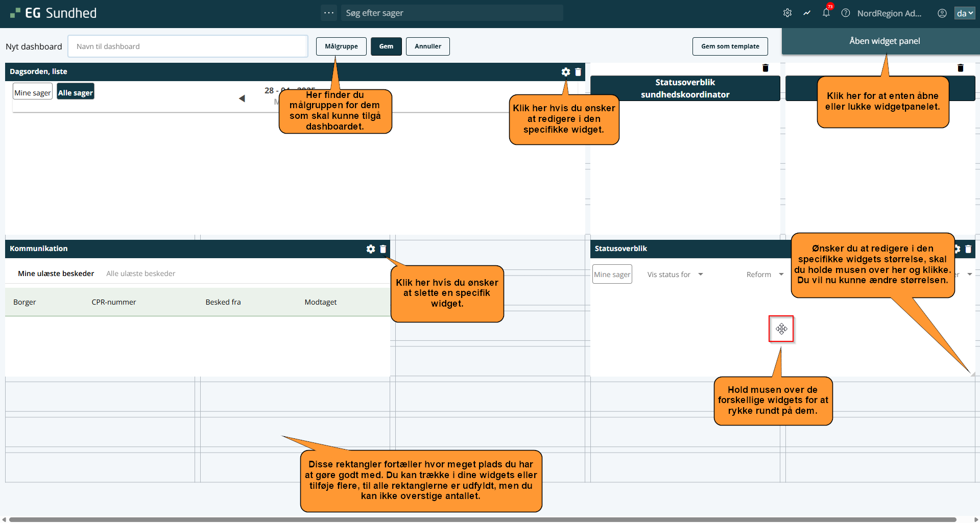This screenshot has width=980, height=523.
Task: Toggle Alle sager in Dagsorden widget
Action: pyautogui.click(x=76, y=92)
